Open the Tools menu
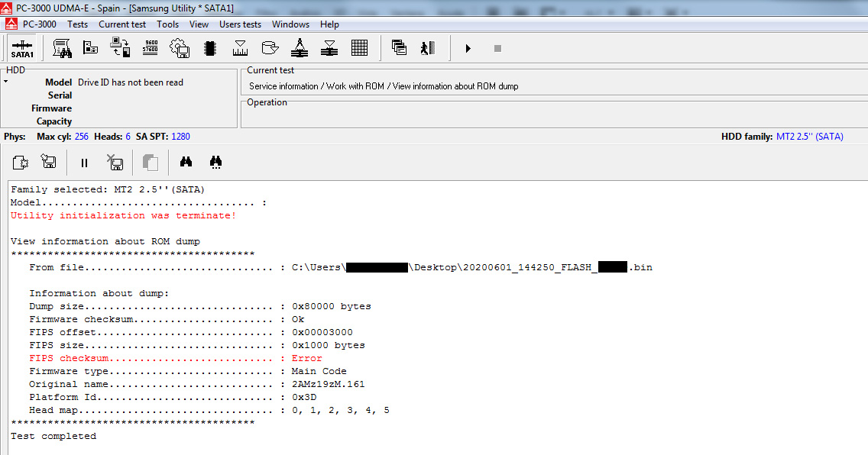 pos(168,24)
